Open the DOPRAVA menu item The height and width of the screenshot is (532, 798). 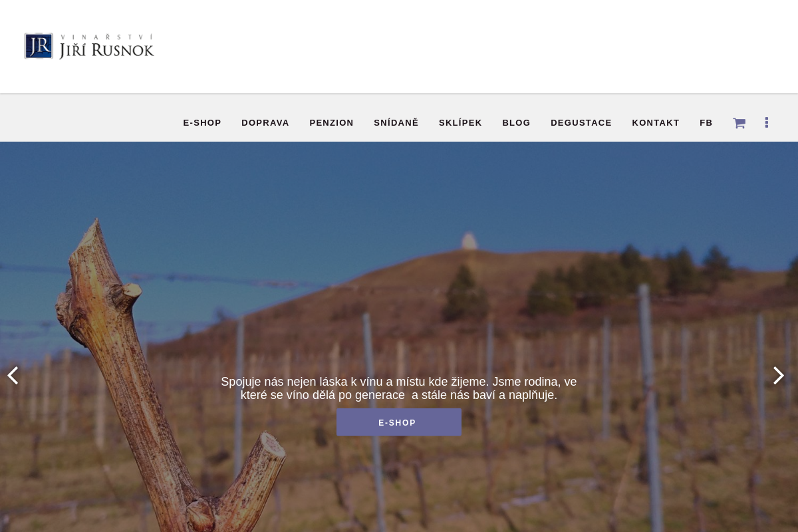(x=265, y=123)
